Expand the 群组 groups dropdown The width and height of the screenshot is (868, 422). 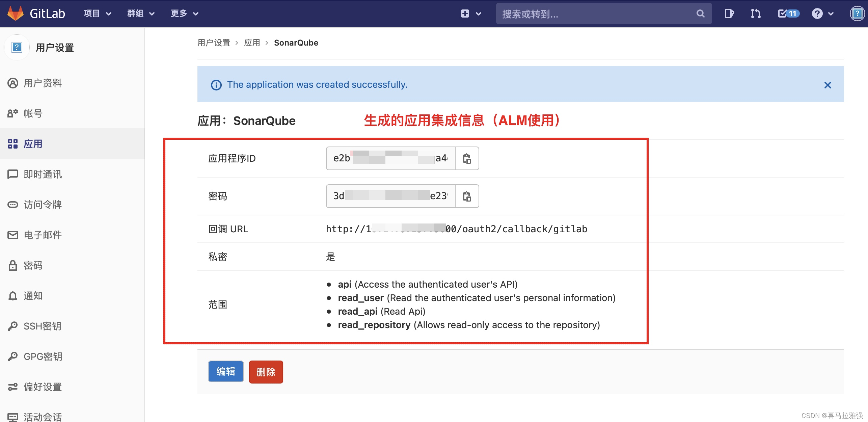coord(141,14)
